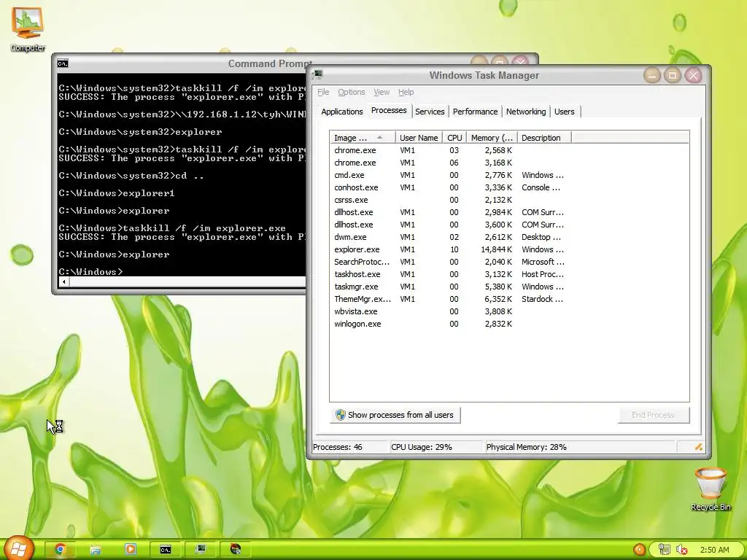This screenshot has width=747, height=560.
Task: Click the End Process button
Action: tap(653, 415)
